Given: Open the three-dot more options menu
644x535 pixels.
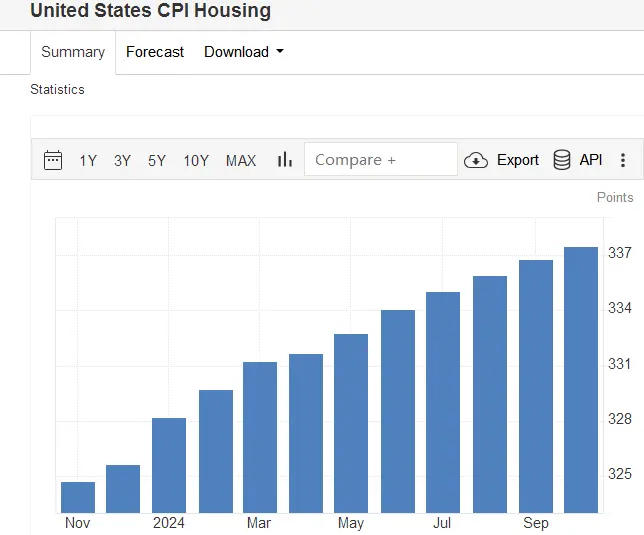Looking at the screenshot, I should point(623,160).
